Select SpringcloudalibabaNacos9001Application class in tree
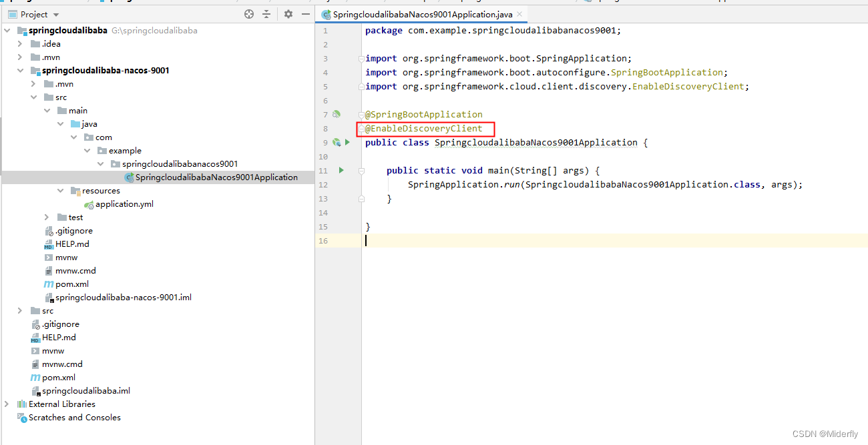Image resolution: width=868 pixels, height=445 pixels. tap(216, 177)
